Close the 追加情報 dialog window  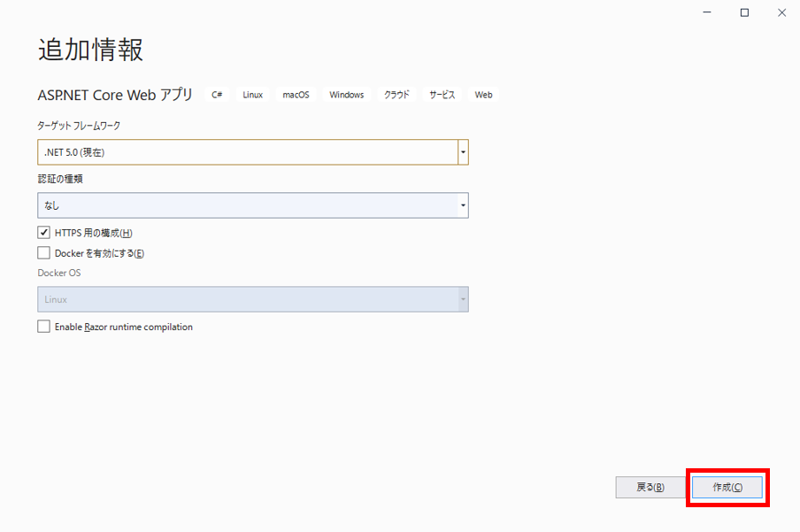coord(781,12)
